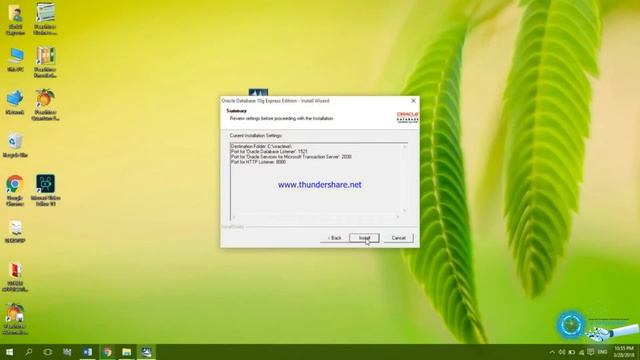Viewport: 640px width, 360px height.
Task: Select the white stacked-pages desktop icon
Action: click(x=16, y=231)
